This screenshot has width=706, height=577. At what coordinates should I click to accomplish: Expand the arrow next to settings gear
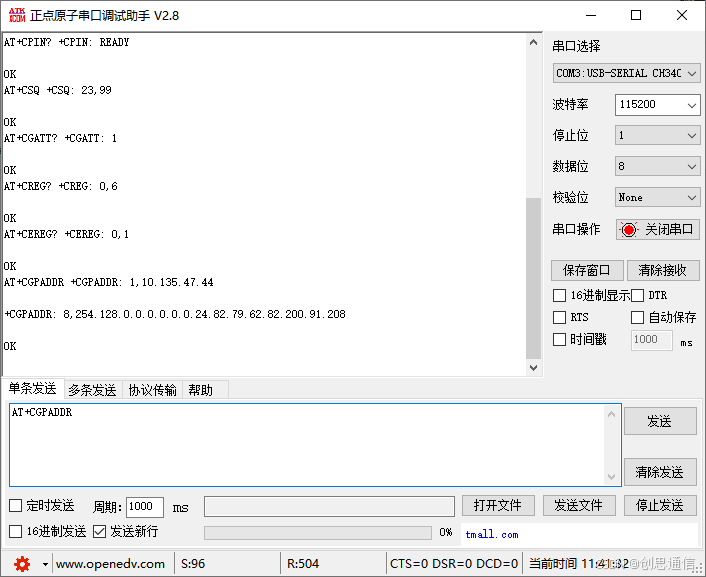coord(45,564)
